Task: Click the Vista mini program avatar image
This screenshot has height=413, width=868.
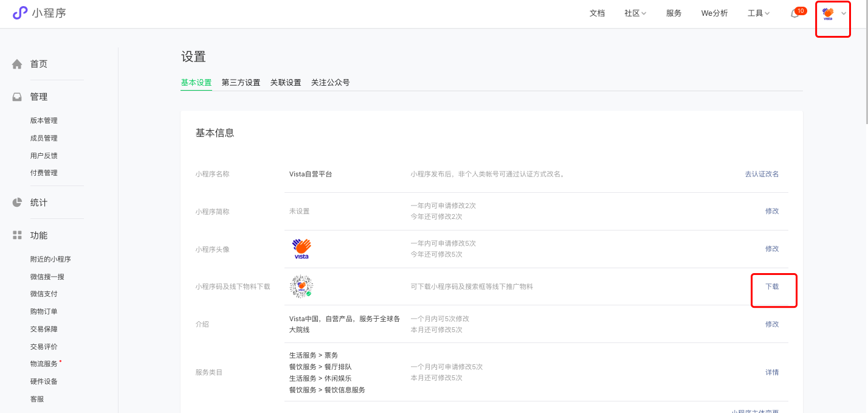Action: (x=301, y=249)
